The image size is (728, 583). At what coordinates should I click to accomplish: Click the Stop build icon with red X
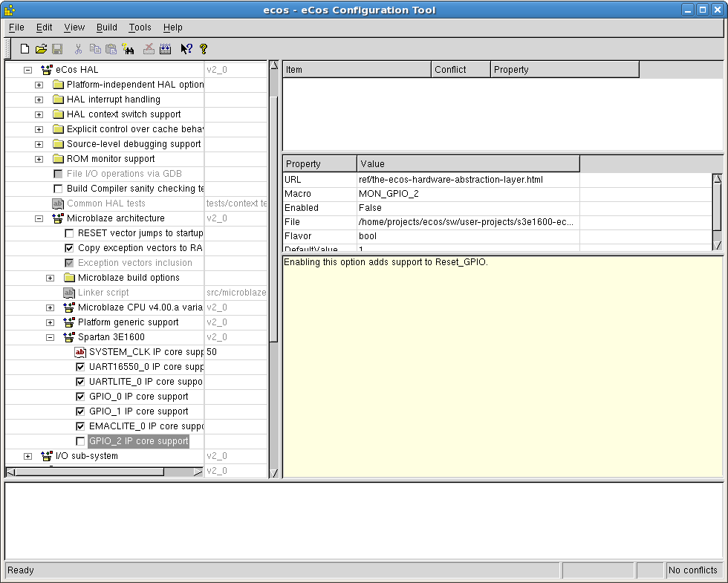tap(149, 49)
